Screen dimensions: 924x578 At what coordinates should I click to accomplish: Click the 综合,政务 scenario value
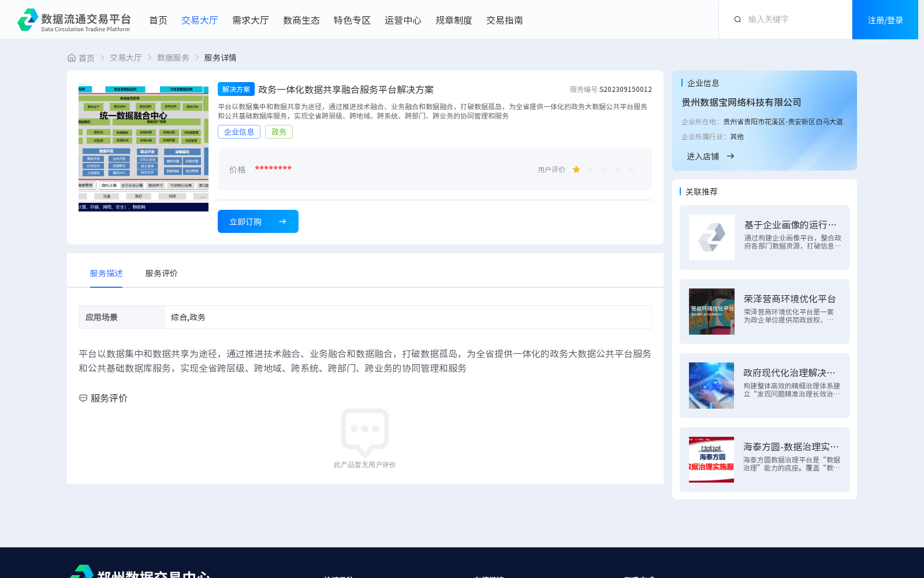188,317
